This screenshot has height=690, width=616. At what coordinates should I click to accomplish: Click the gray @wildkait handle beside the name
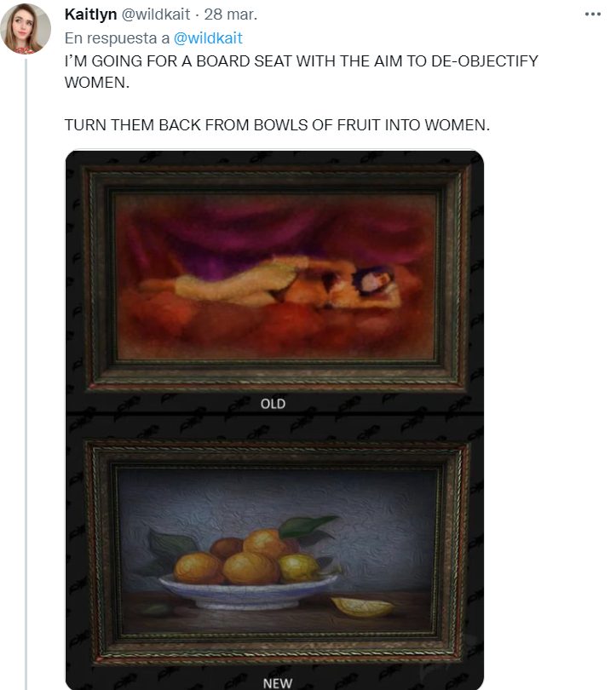click(155, 14)
